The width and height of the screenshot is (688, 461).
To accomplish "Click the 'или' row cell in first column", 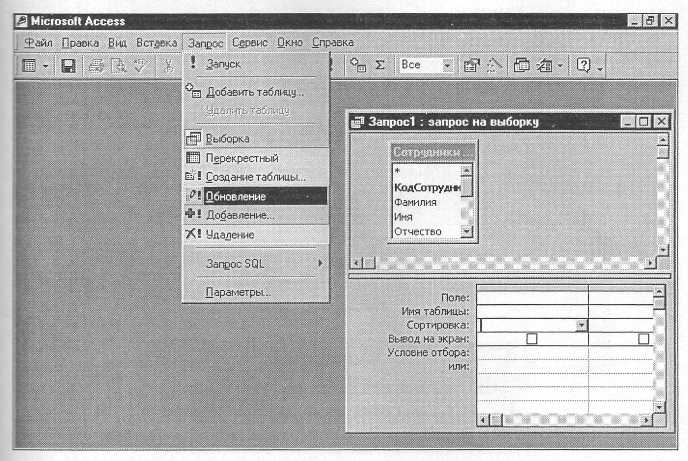I will (532, 366).
